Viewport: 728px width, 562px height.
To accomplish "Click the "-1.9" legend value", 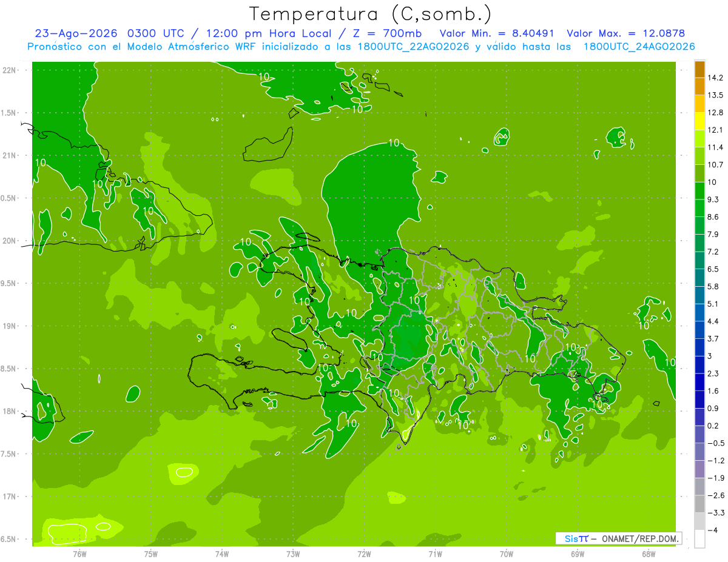I will coord(716,478).
